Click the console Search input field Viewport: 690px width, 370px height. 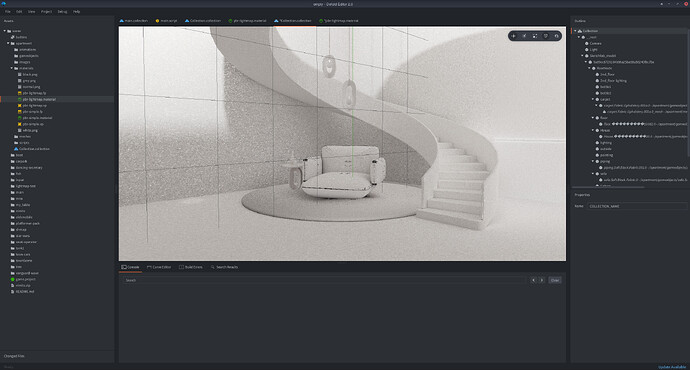point(325,280)
